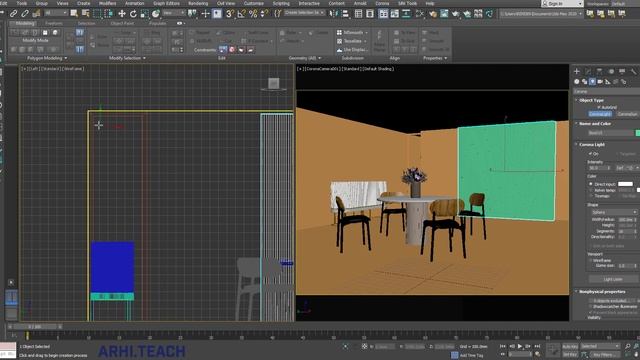Toggle Window/Crossing selection icon
The height and width of the screenshot is (360, 640).
coord(109,13)
